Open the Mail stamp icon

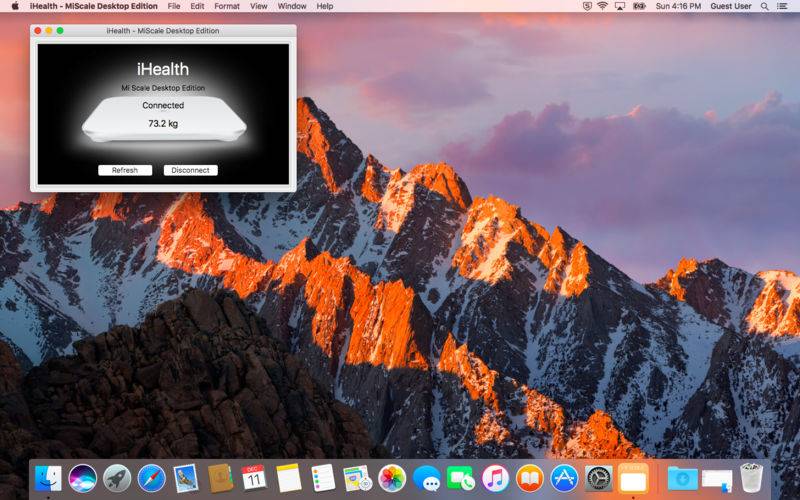185,478
